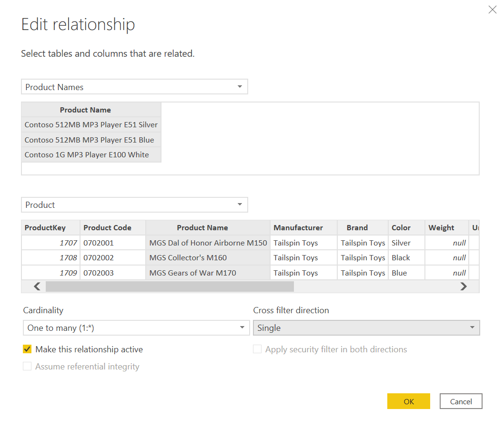Open the Cardinality dropdown
The width and height of the screenshot is (504, 430).
click(x=136, y=328)
